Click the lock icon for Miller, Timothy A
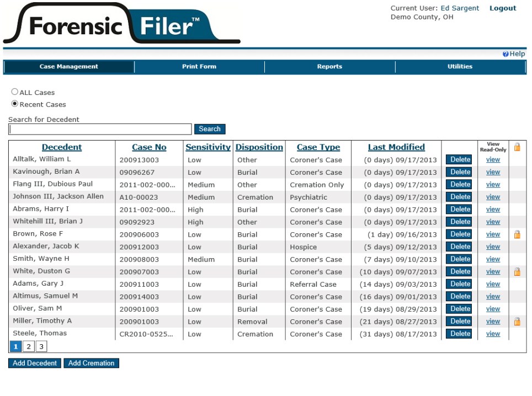 tap(517, 322)
